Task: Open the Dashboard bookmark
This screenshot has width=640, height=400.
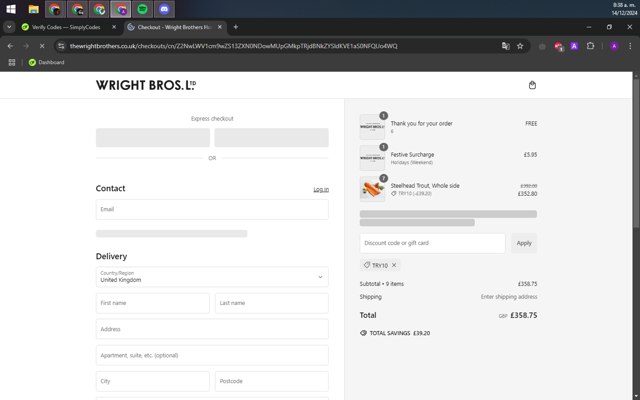Action: coord(46,62)
